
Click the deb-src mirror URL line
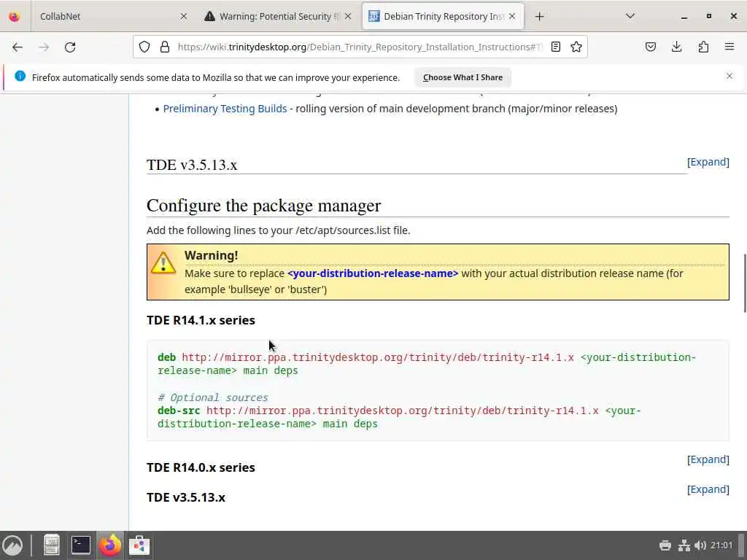402,411
